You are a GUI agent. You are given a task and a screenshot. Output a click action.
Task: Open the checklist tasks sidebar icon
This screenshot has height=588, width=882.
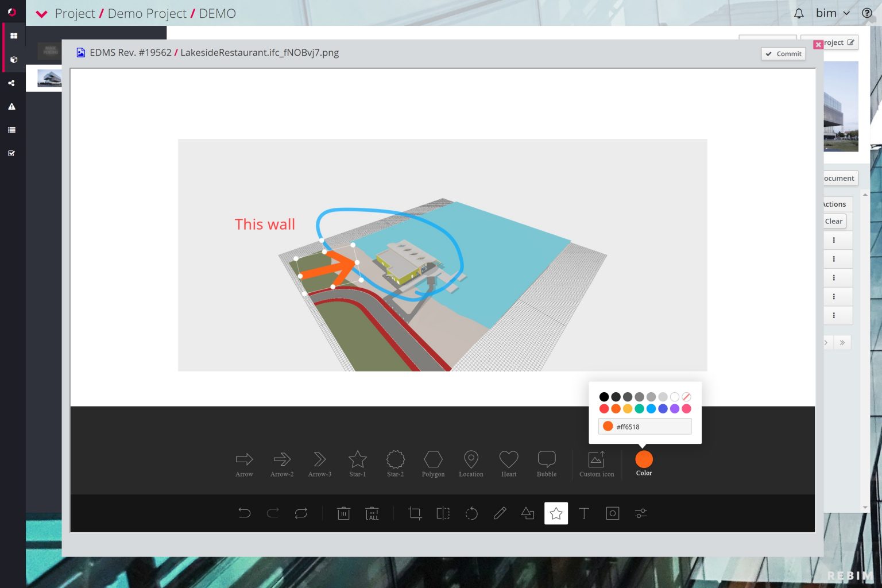click(x=11, y=153)
